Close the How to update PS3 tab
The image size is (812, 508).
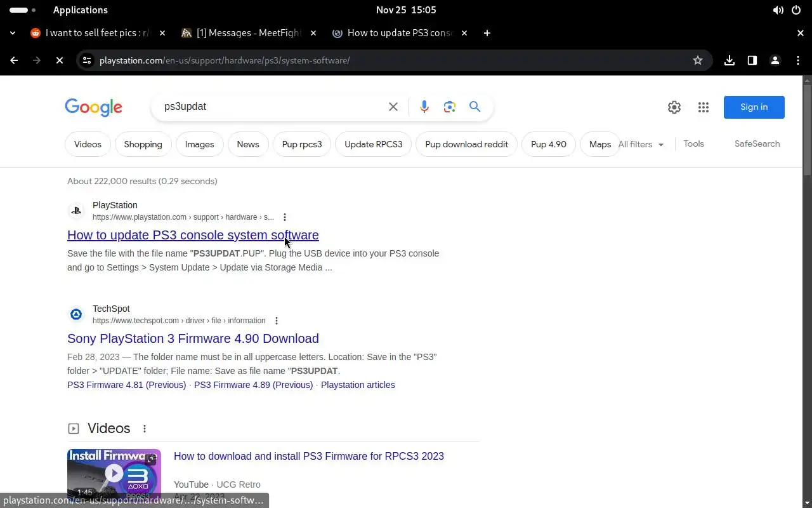pos(464,33)
